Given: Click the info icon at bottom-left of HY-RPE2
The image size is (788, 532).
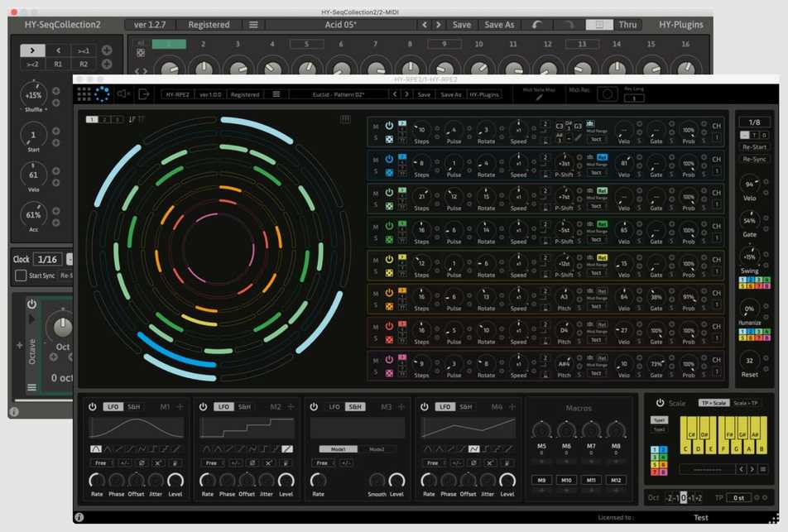Looking at the screenshot, I should 79,517.
